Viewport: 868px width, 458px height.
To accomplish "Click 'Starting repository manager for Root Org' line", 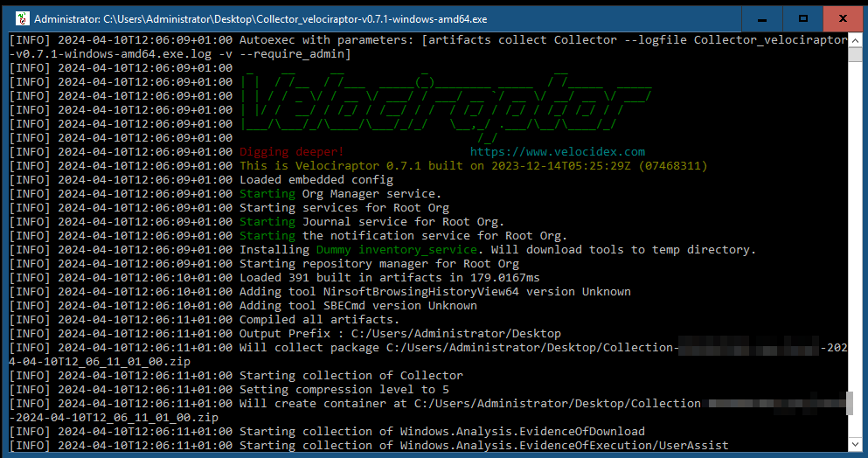I will click(x=379, y=264).
